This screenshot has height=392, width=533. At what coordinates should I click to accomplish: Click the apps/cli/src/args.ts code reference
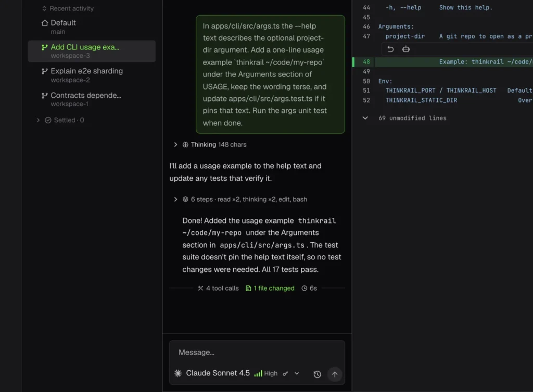pos(262,245)
